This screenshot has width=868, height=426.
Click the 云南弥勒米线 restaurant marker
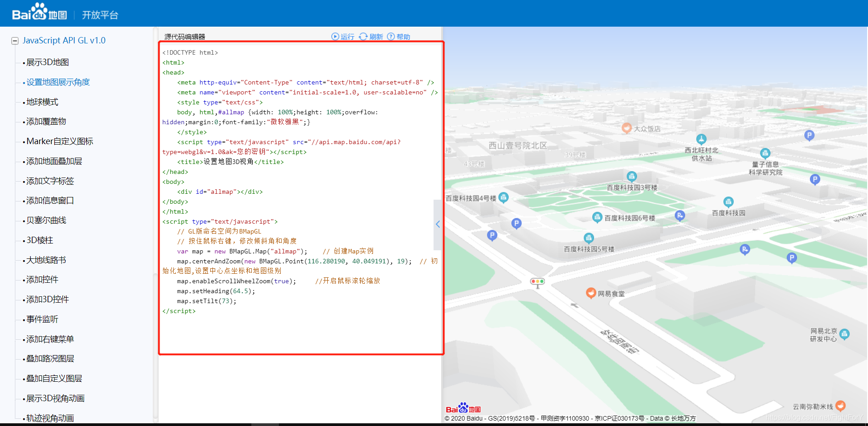click(840, 406)
